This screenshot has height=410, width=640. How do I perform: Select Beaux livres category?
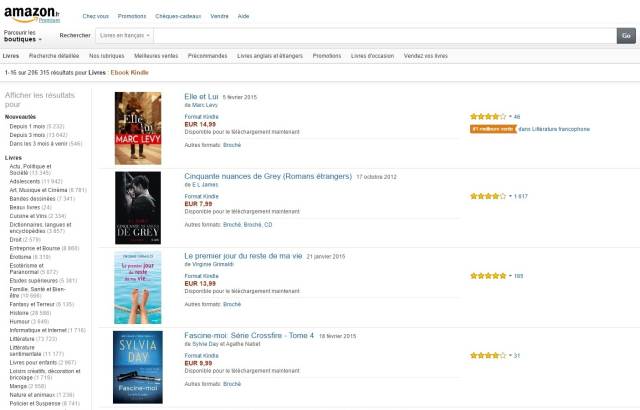click(29, 207)
